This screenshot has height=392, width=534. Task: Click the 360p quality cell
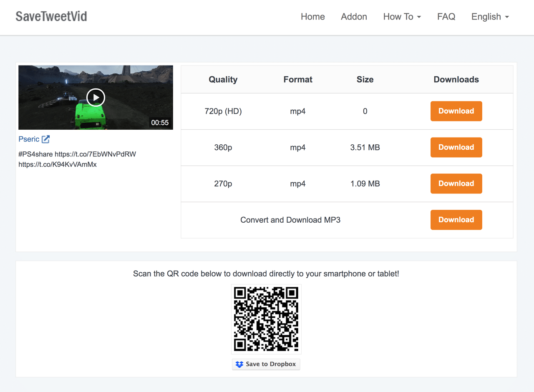pos(223,148)
